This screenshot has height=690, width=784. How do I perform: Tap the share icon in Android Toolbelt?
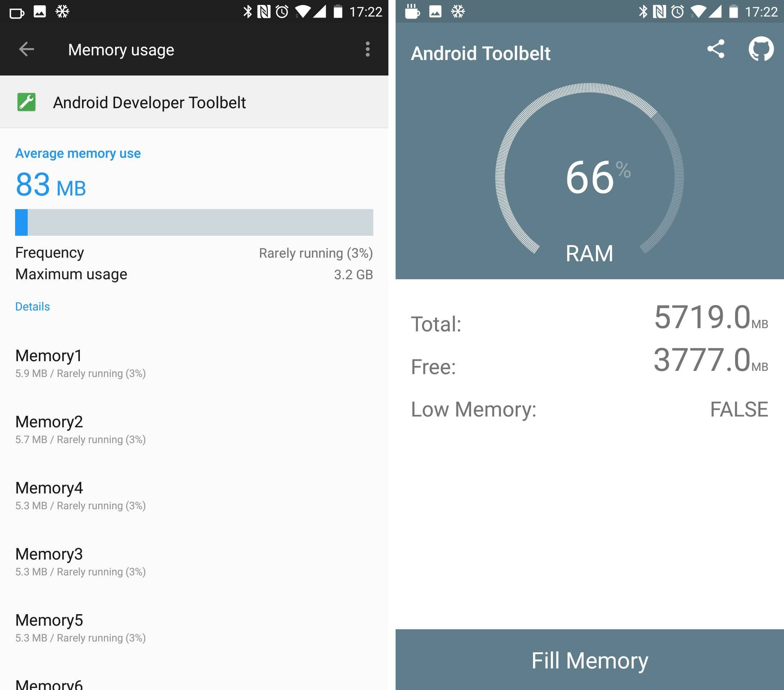pyautogui.click(x=716, y=49)
